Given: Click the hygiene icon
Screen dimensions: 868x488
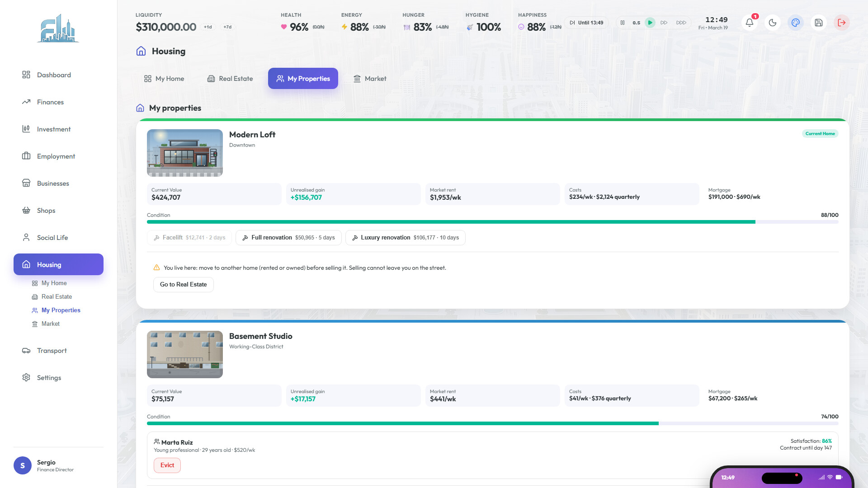Looking at the screenshot, I should click(x=470, y=27).
